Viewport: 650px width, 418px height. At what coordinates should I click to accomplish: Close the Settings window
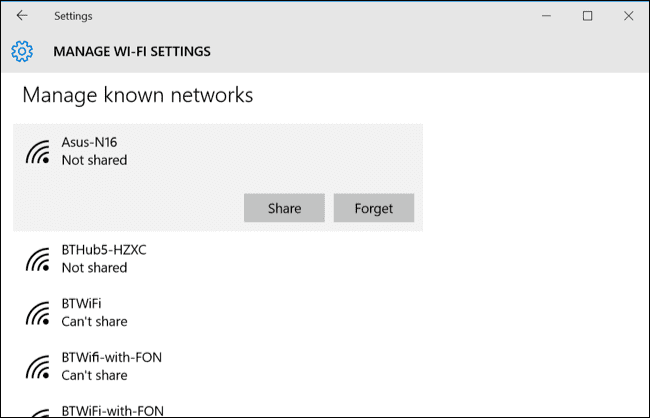[628, 16]
